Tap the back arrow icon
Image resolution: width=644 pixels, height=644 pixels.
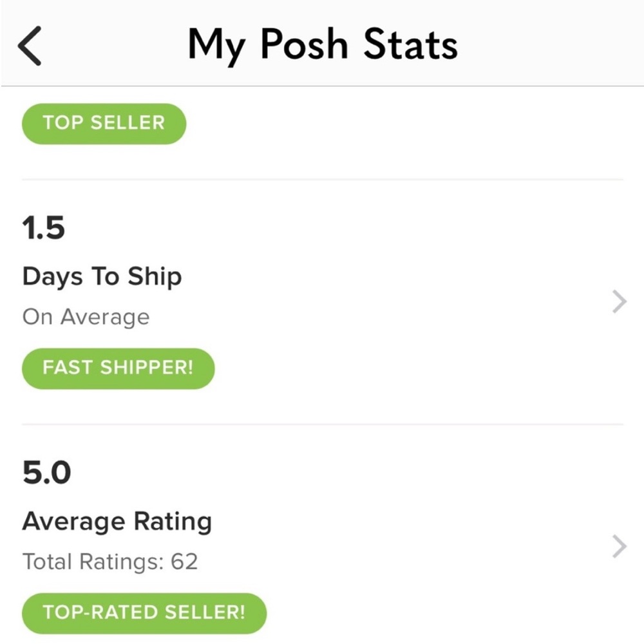click(x=30, y=47)
